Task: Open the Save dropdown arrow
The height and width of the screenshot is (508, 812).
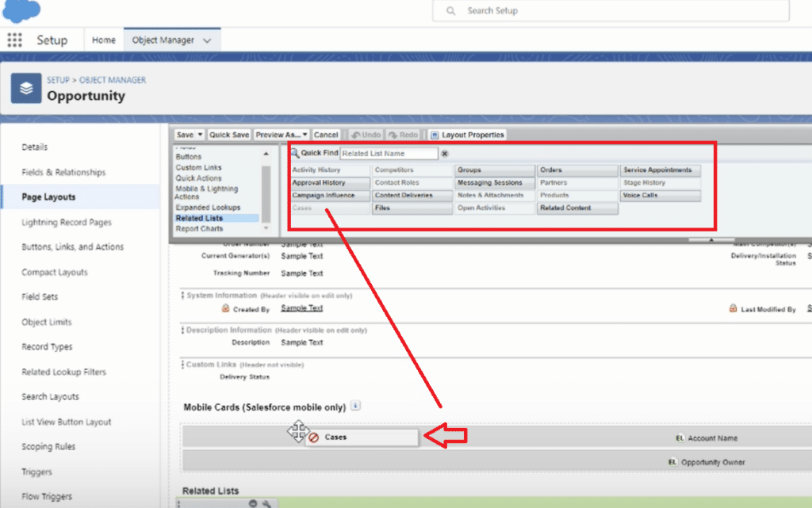Action: 200,135
